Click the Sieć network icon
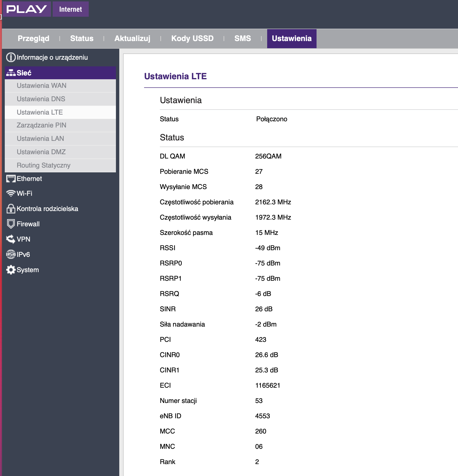458x476 pixels. pos(11,73)
